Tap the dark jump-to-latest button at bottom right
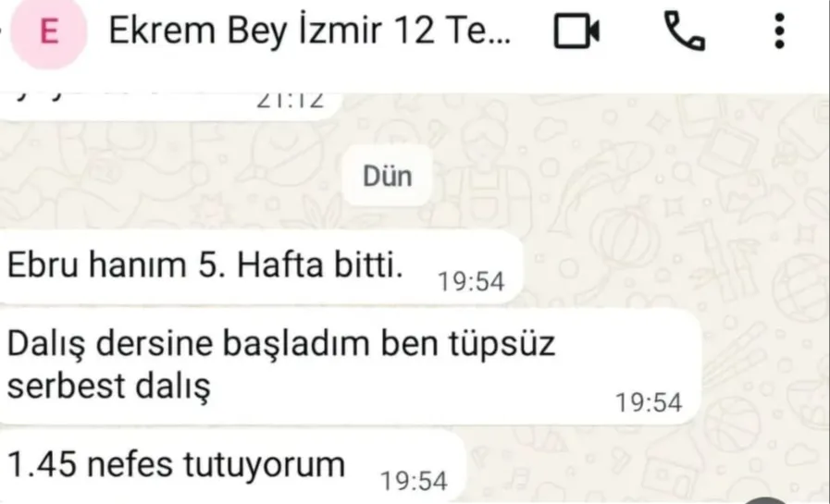Screen dimensions: 830x504 click(x=766, y=501)
